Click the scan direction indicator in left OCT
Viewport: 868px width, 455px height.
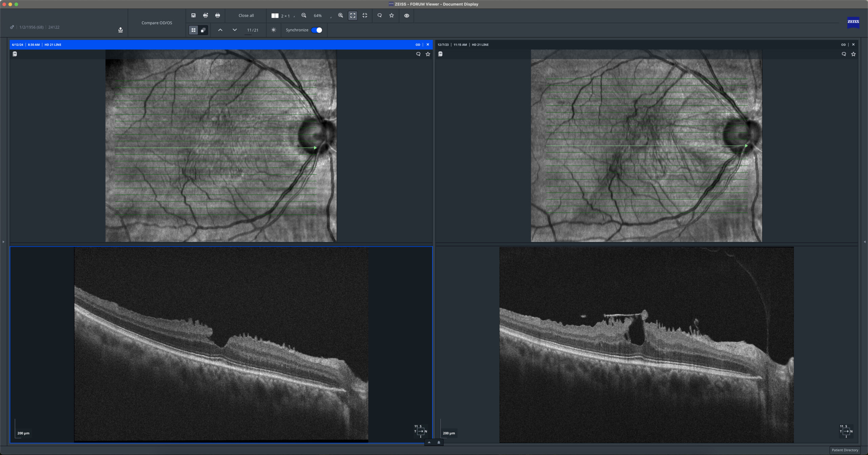point(420,431)
